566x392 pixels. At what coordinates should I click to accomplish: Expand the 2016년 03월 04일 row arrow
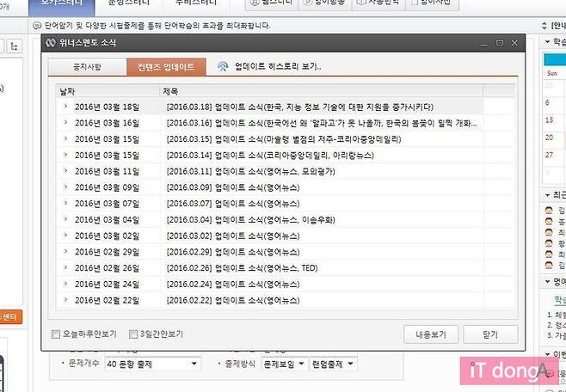coord(65,219)
